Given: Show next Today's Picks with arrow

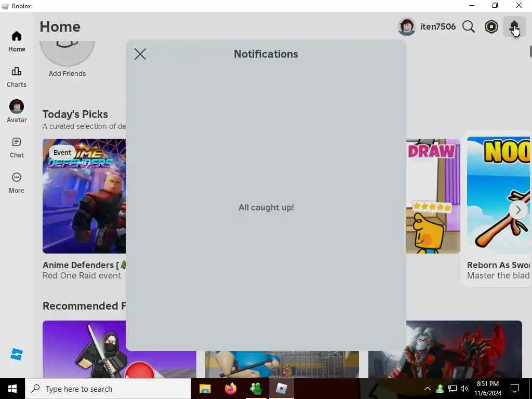Looking at the screenshot, I should tap(518, 210).
